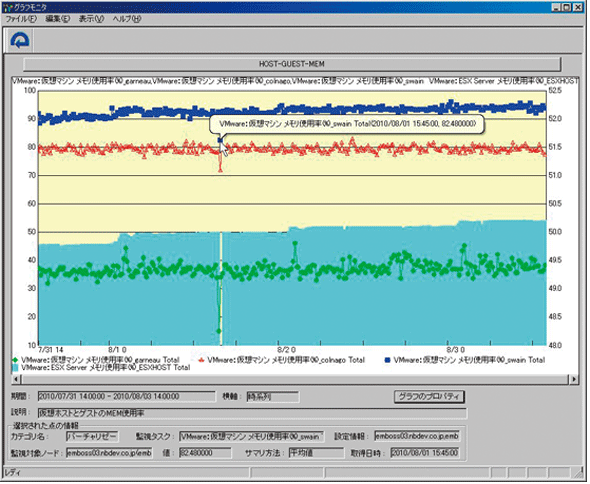Click the right arrow of horizontal scrollbar
The height and width of the screenshot is (484, 590).
574,379
